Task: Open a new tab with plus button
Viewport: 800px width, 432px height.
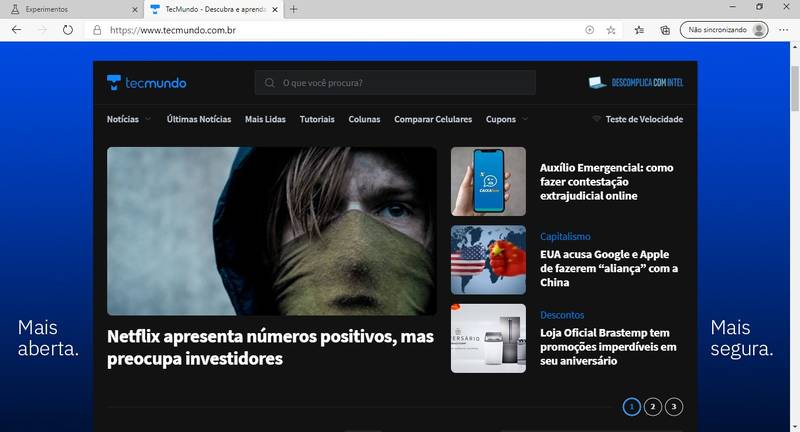Action: tap(293, 9)
